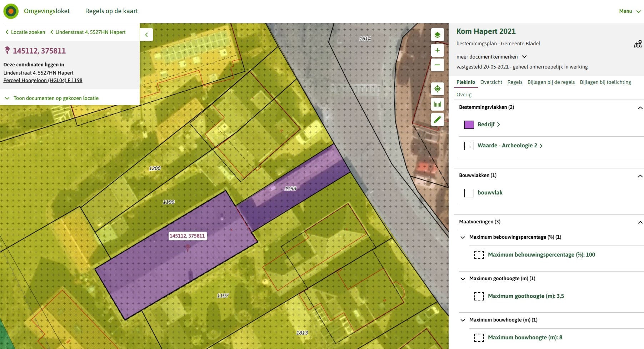Viewport: 644px width, 349px height.
Task: Open Lindenstraat 4, 5527HN Hapert address link
Action: tap(38, 73)
